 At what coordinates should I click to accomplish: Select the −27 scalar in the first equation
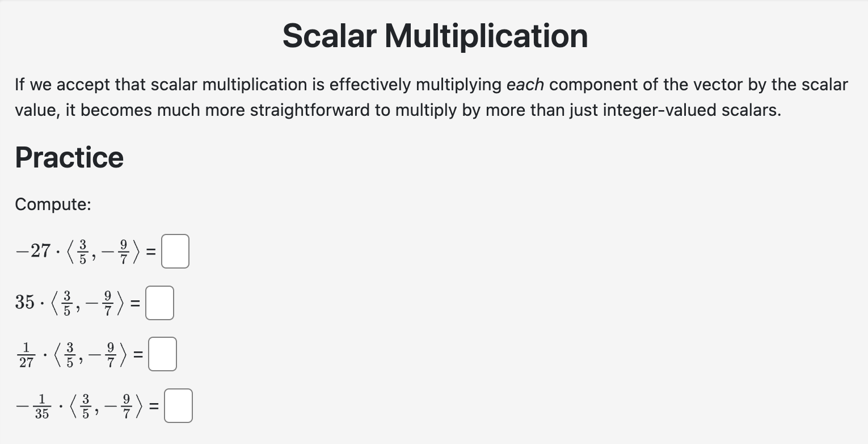point(33,250)
